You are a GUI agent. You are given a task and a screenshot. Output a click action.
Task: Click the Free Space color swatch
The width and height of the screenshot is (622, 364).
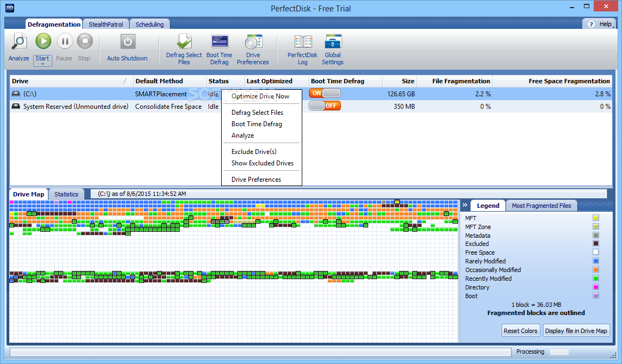(x=596, y=252)
